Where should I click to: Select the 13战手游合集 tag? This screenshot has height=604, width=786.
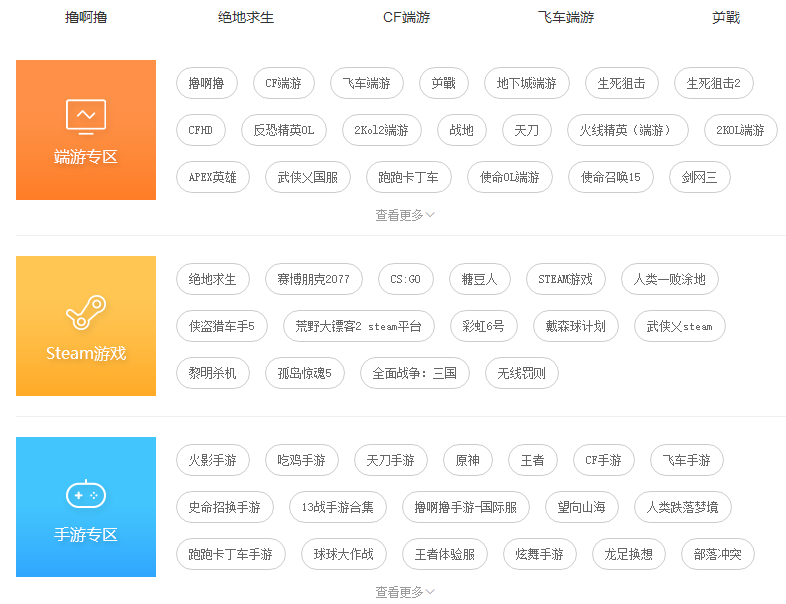(338, 507)
